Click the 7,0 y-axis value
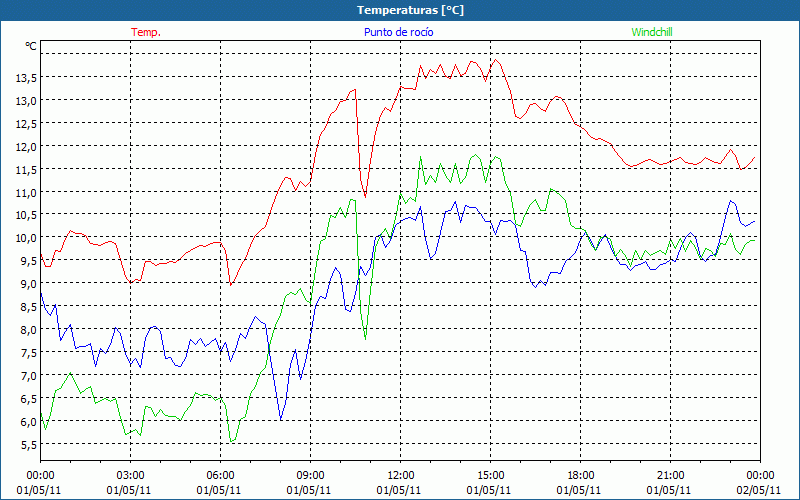Screen dimensions: 800x500 pos(29,376)
